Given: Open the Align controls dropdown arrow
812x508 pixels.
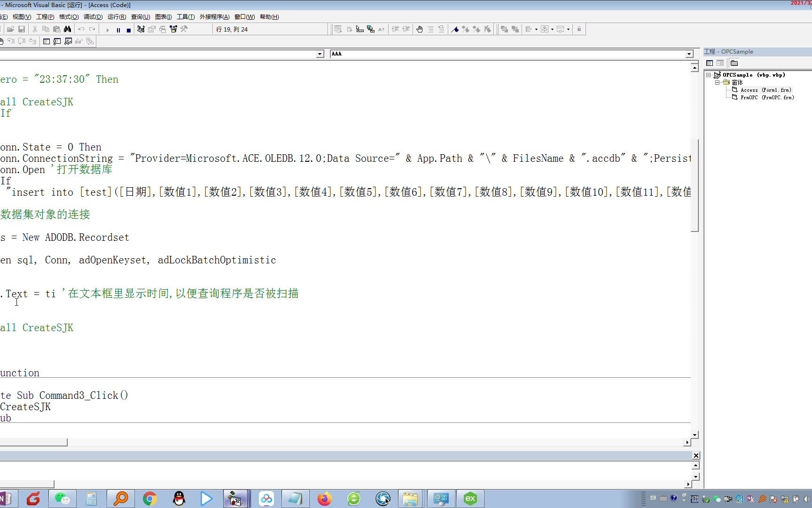Looking at the screenshot, I should [x=536, y=29].
